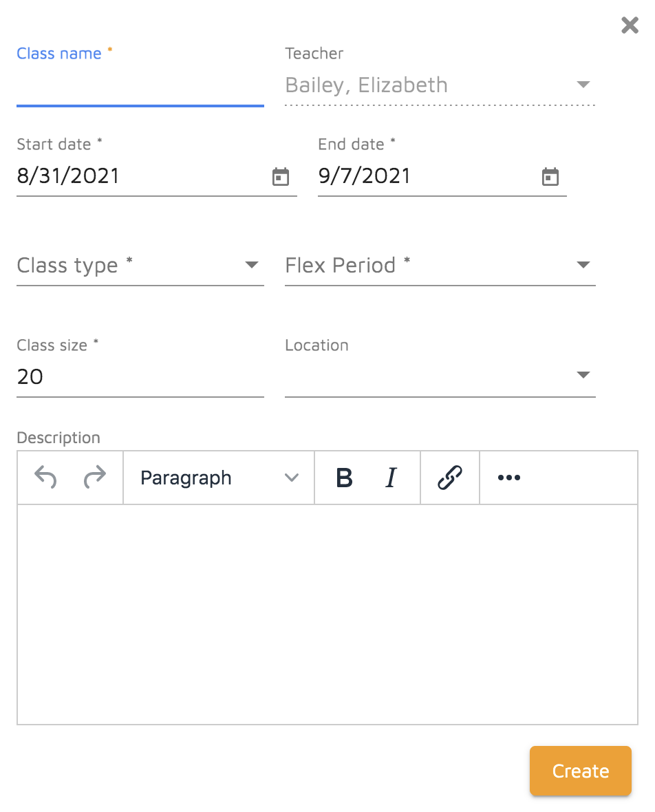The height and width of the screenshot is (812, 655).
Task: Open the Teacher dropdown showing Bailey, Elizabeth
Action: 583,85
